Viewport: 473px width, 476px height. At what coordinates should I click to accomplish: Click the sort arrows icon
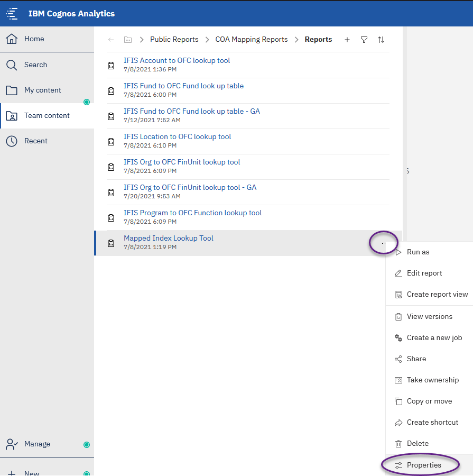pyautogui.click(x=381, y=40)
